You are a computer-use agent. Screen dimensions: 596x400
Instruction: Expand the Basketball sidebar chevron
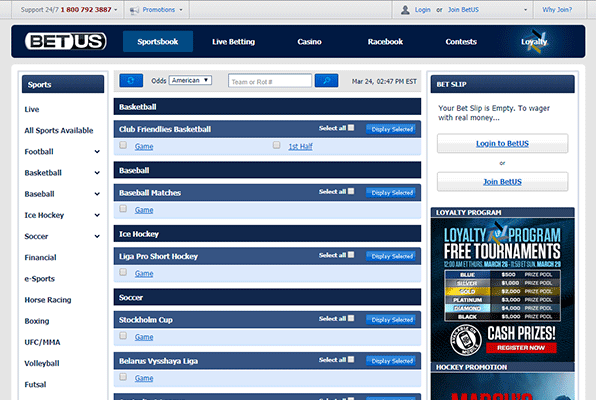point(97,173)
